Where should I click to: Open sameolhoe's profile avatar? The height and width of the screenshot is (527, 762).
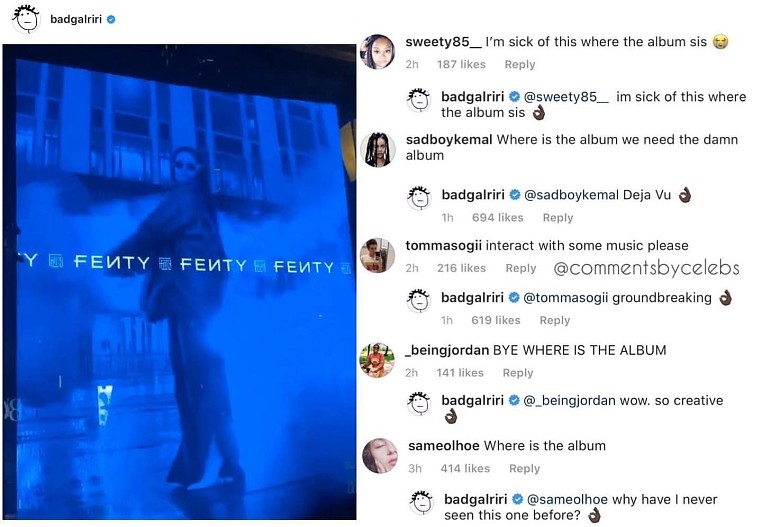coord(380,456)
